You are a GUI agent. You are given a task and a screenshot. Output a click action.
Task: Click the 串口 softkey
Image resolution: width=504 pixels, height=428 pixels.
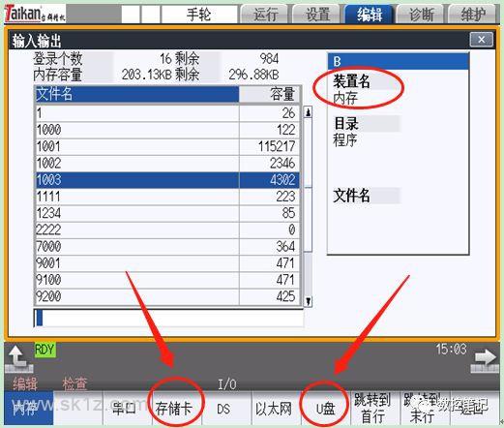(x=127, y=409)
